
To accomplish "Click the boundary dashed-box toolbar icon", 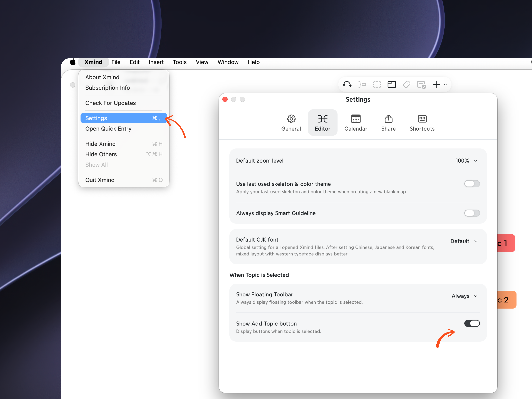I will click(377, 84).
